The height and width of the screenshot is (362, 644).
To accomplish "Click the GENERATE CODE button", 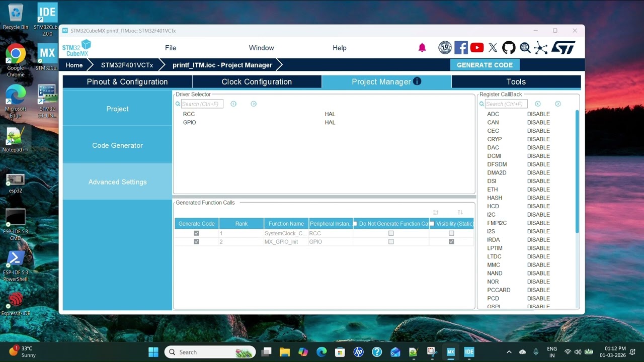I will point(485,65).
